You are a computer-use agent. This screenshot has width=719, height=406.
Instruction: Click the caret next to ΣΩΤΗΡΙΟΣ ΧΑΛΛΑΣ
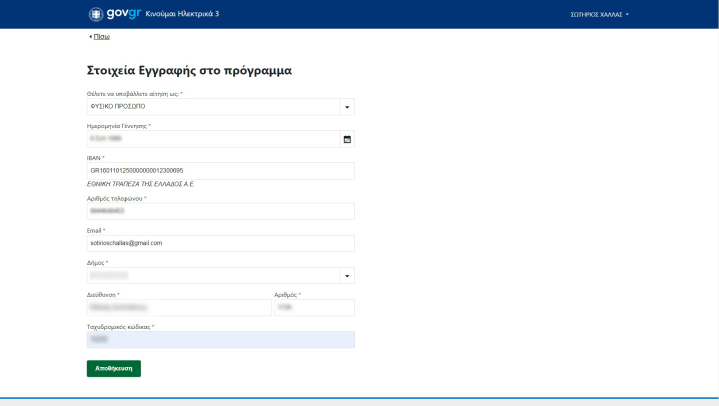(x=627, y=15)
